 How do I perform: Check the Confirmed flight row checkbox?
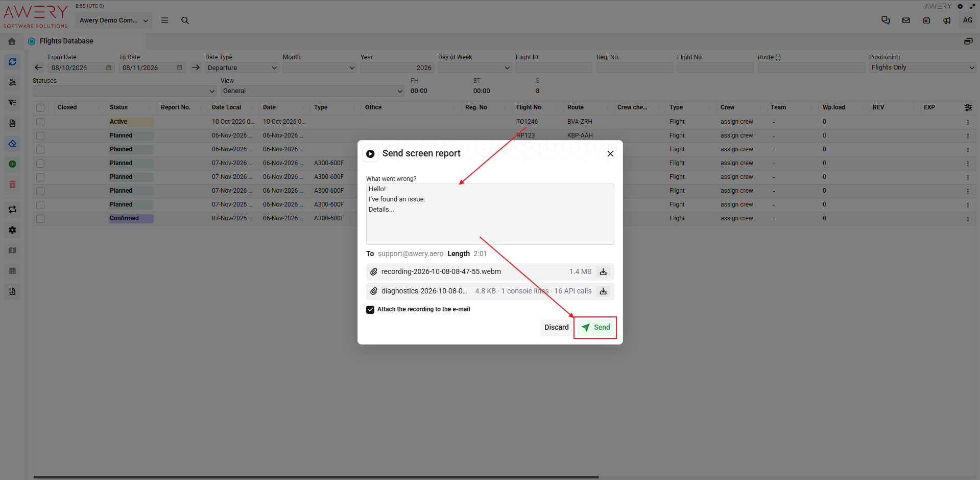[x=40, y=219]
